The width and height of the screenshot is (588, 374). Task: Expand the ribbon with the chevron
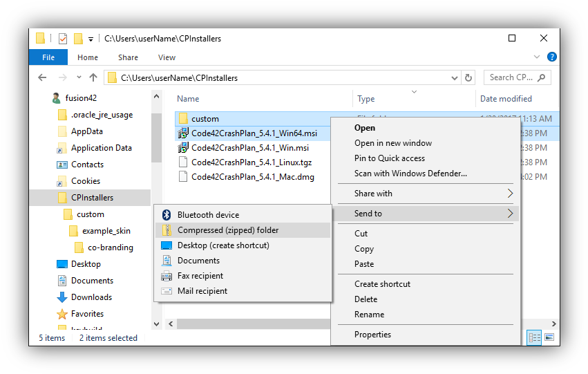537,57
